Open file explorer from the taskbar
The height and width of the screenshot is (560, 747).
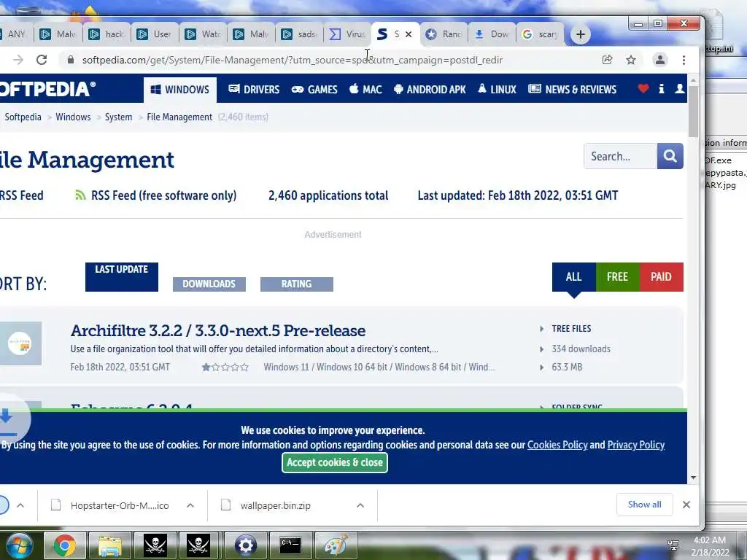click(110, 545)
